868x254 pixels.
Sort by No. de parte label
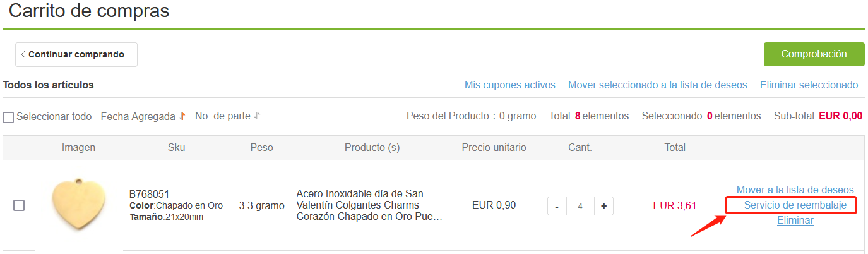pyautogui.click(x=223, y=116)
